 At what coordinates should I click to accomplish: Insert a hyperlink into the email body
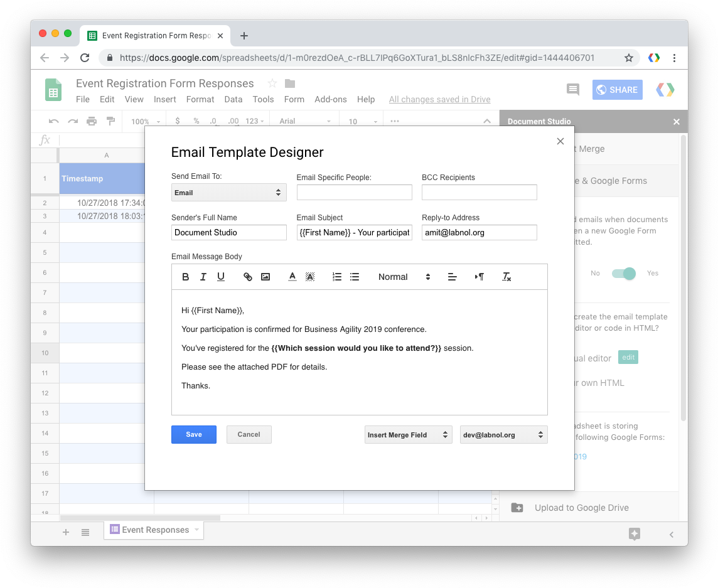pyautogui.click(x=247, y=276)
